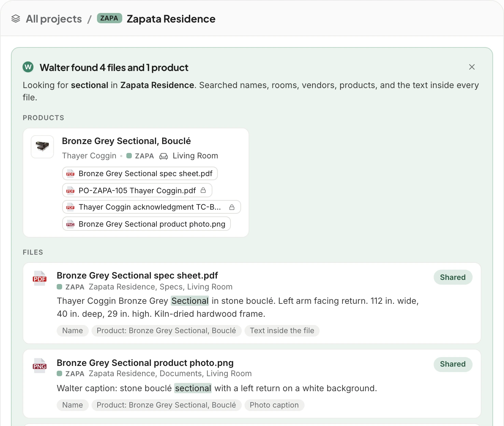The width and height of the screenshot is (504, 426).
Task: Click the lock icon on the acknowledgment chip
Action: pyautogui.click(x=232, y=207)
